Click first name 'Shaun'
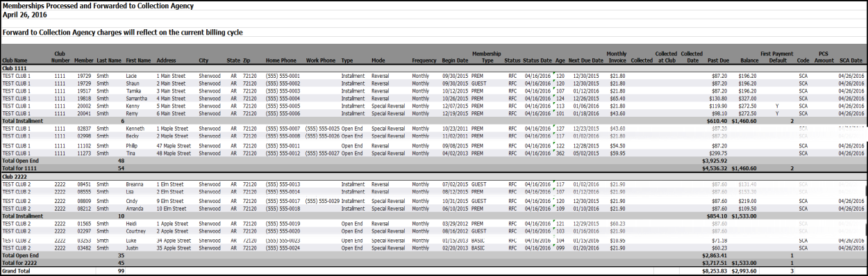The image size is (868, 276). [133, 83]
